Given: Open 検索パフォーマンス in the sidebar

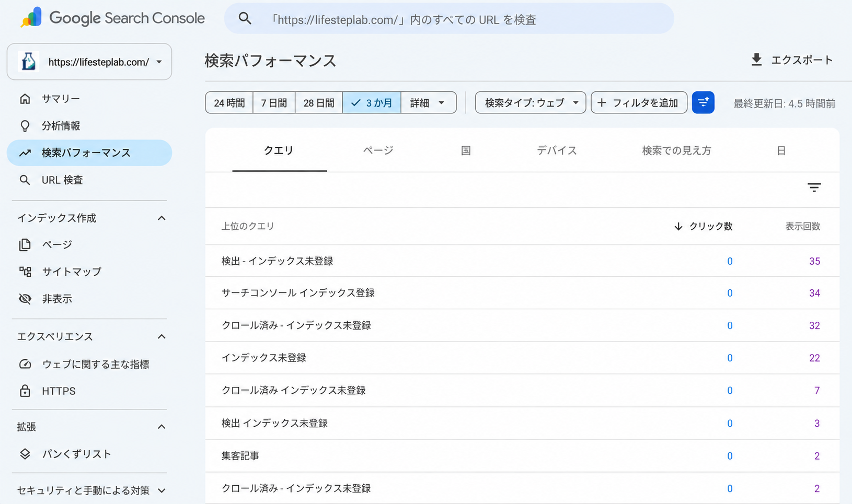Looking at the screenshot, I should pos(89,153).
